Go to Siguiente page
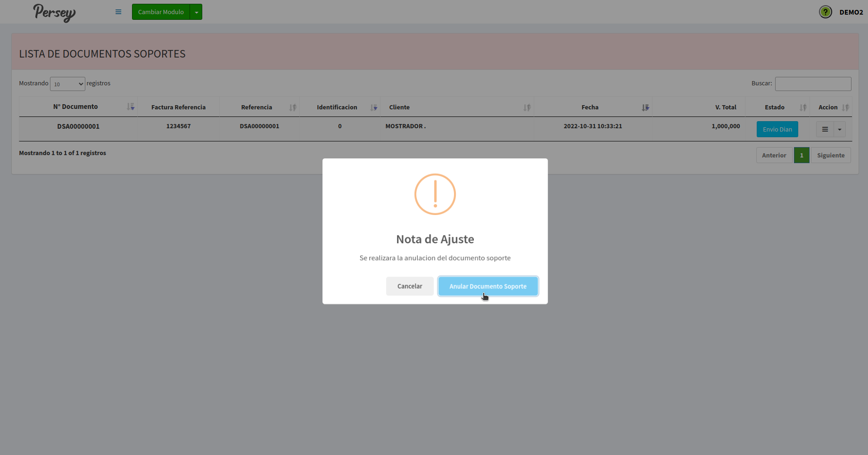 click(x=830, y=155)
